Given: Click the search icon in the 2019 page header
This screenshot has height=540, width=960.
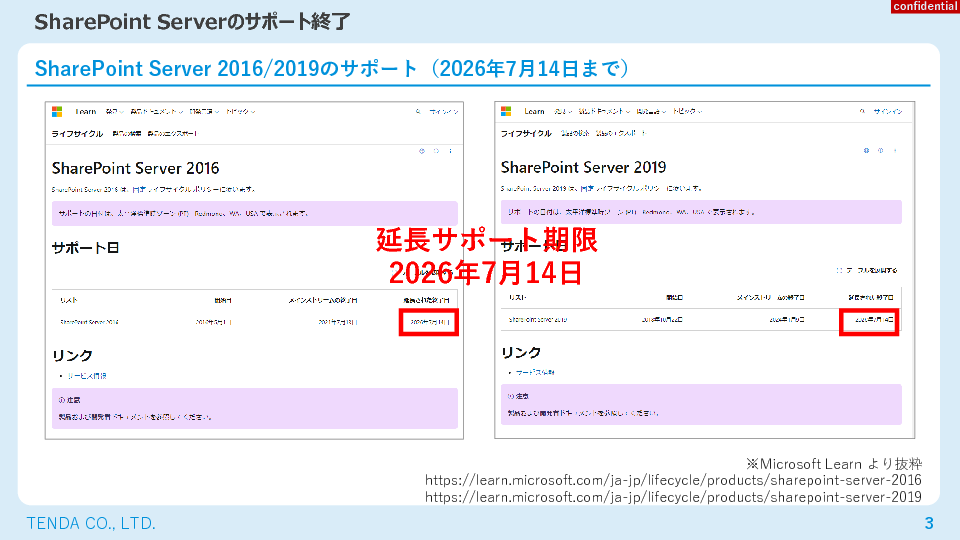Looking at the screenshot, I should [862, 111].
